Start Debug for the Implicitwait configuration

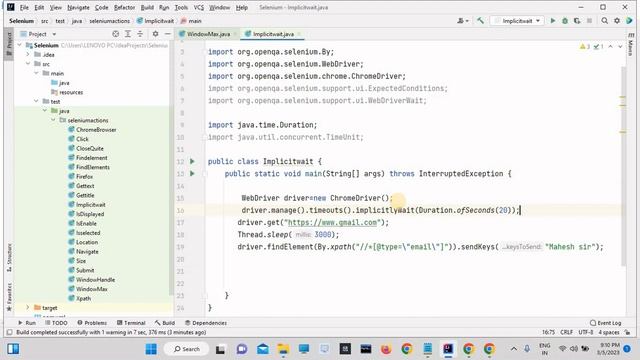pyautogui.click(x=565, y=20)
